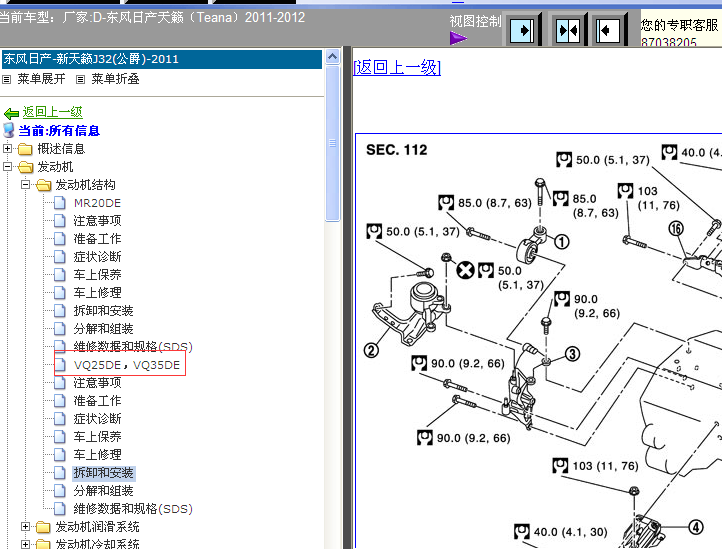The width and height of the screenshot is (722, 549).
Task: Click callout number 3 in the diagram
Action: 572,354
